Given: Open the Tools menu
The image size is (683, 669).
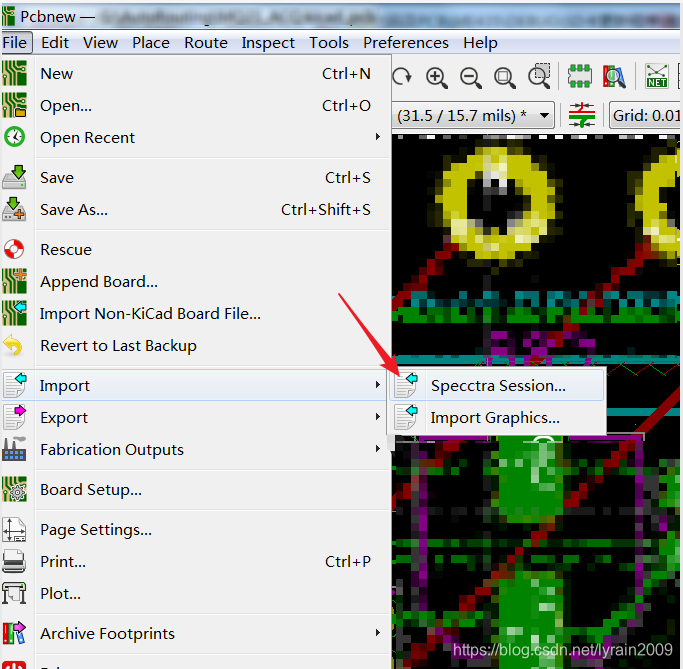Looking at the screenshot, I should click(329, 43).
